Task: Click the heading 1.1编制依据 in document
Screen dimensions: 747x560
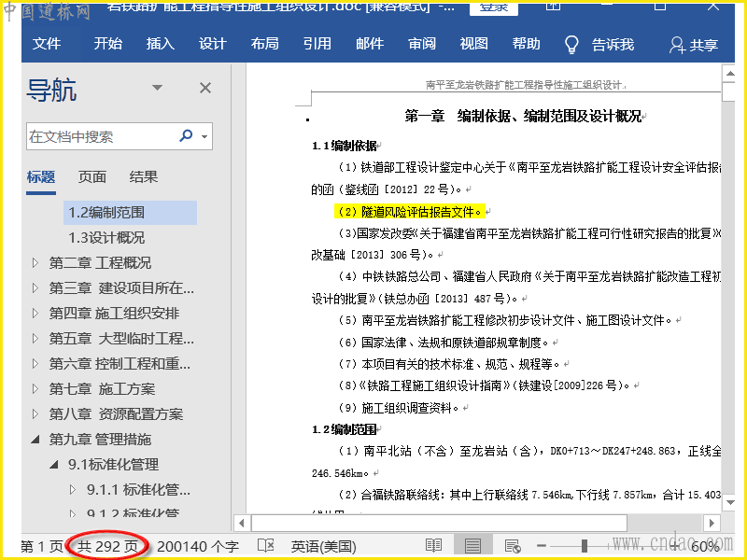Action: click(x=345, y=146)
